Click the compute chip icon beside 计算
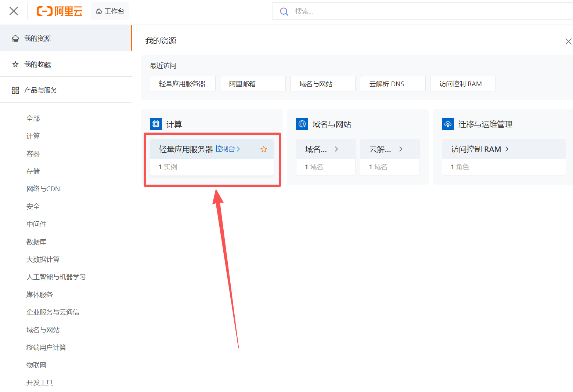The image size is (573, 392). (x=156, y=124)
